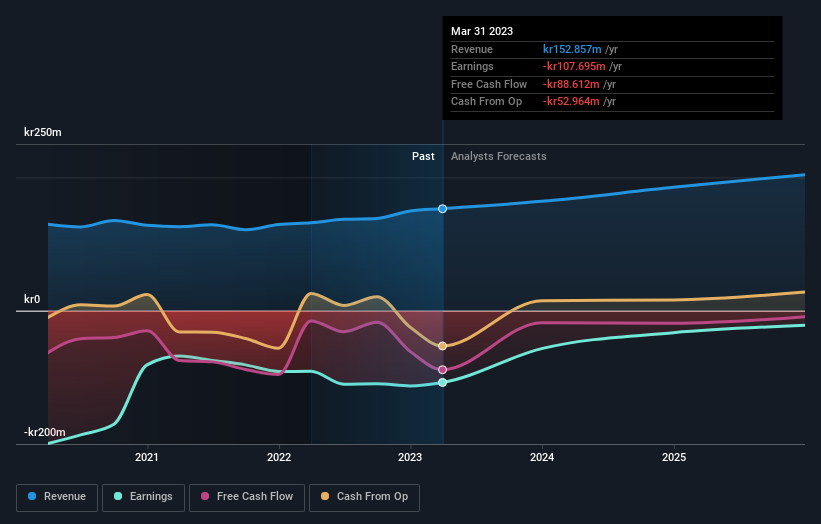
Task: Select the 2023 x-axis label
Action: point(410,458)
